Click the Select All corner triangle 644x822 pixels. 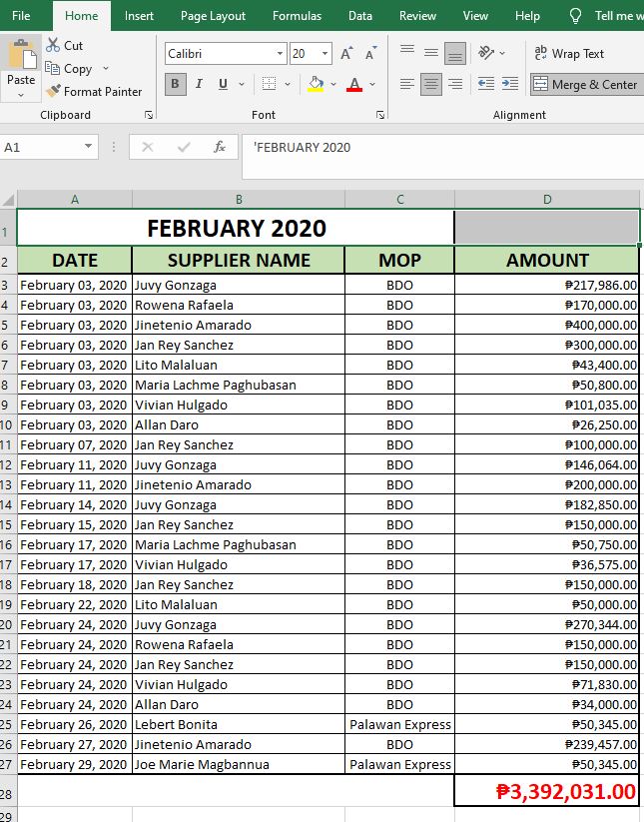point(8,200)
